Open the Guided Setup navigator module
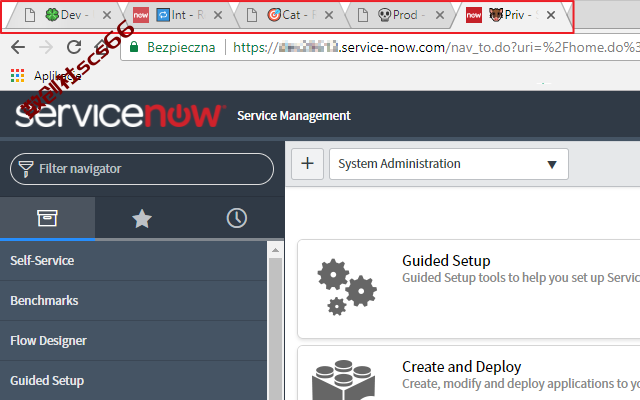This screenshot has height=400, width=640. pos(133,381)
